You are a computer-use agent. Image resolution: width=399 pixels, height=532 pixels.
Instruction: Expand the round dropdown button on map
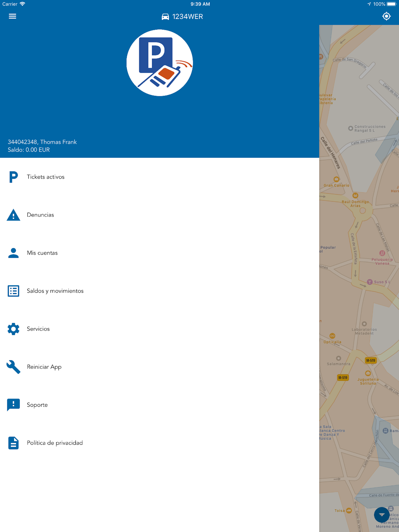[381, 515]
